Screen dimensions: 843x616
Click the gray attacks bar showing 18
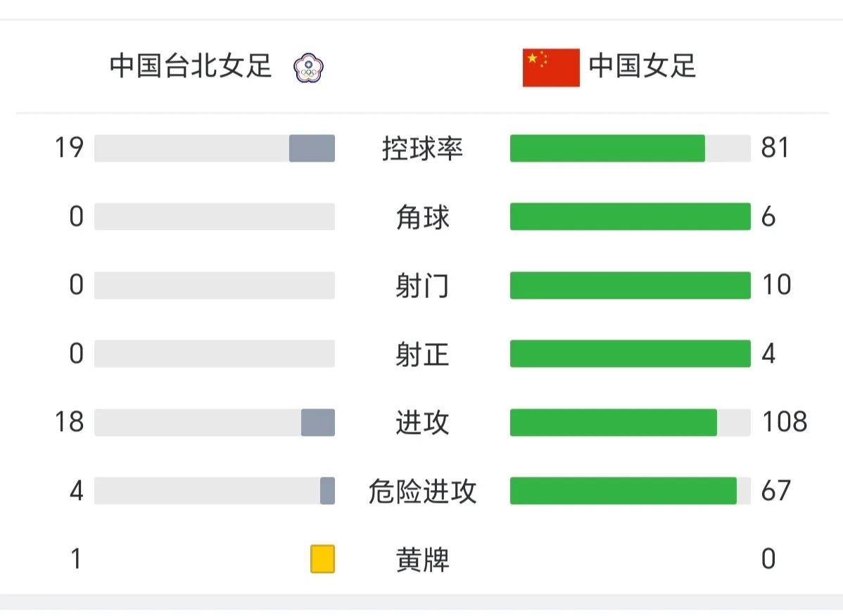click(318, 422)
